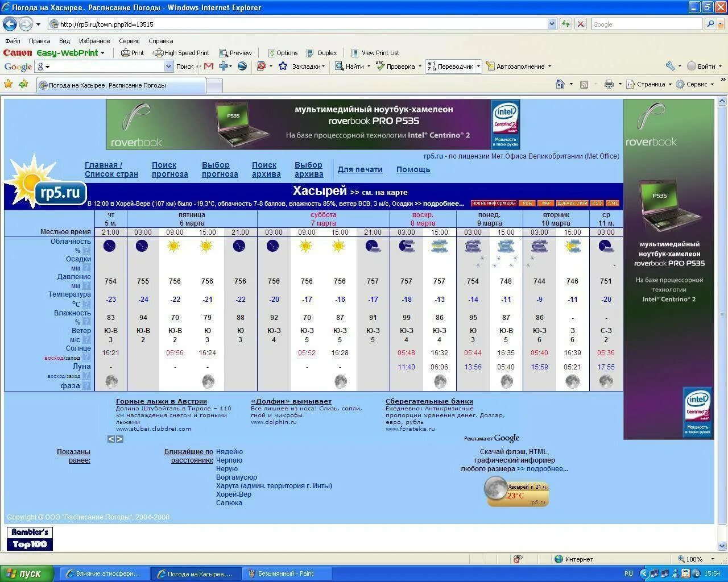The image size is (728, 582).
Task: Expand the Canon Easy-WebPrint dropdown
Action: click(102, 53)
